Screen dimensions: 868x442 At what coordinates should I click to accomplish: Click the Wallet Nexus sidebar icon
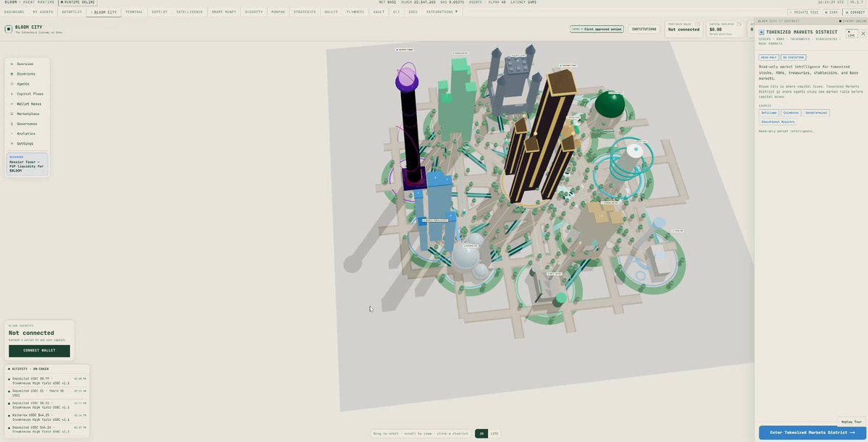pos(12,104)
